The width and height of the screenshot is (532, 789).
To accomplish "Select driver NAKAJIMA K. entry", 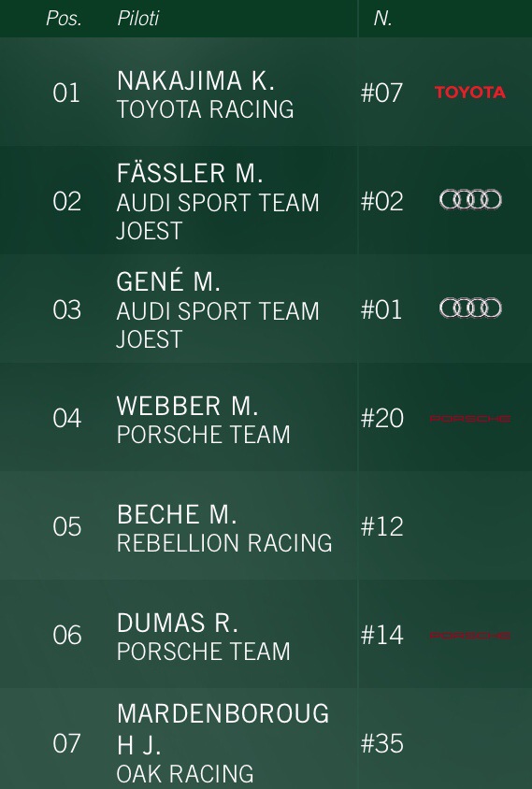I will (266, 93).
